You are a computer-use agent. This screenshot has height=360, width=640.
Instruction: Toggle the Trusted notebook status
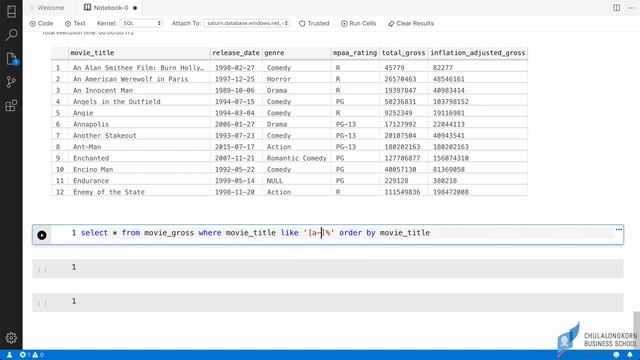pyautogui.click(x=314, y=24)
